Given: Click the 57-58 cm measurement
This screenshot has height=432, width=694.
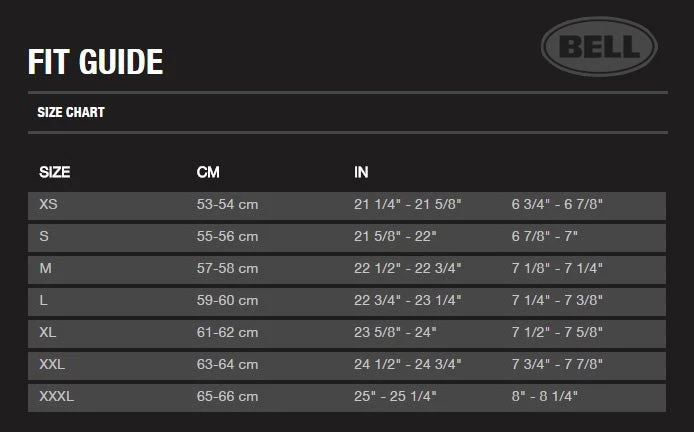Looking at the screenshot, I should pos(227,269).
